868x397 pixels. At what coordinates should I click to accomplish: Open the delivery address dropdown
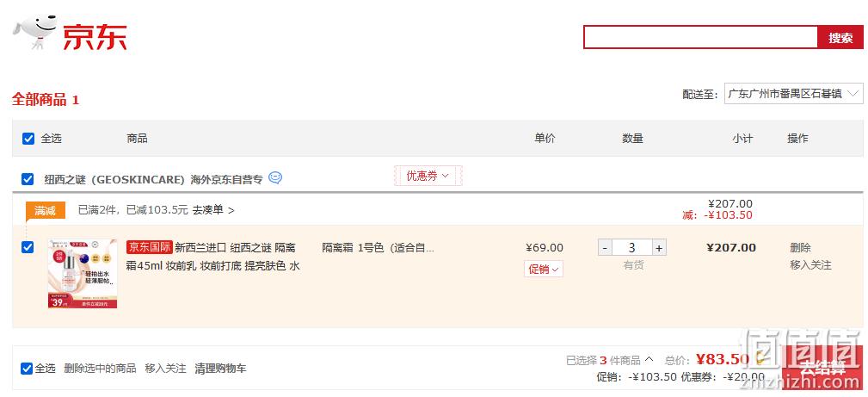(794, 94)
